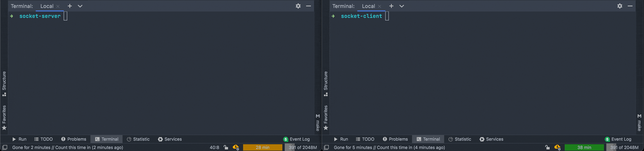Click tool windows quick-access icon in left window

tap(5, 147)
